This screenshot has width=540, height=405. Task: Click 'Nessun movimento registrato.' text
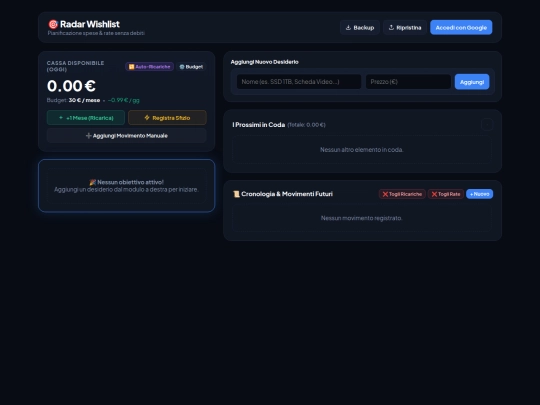[x=362, y=218]
